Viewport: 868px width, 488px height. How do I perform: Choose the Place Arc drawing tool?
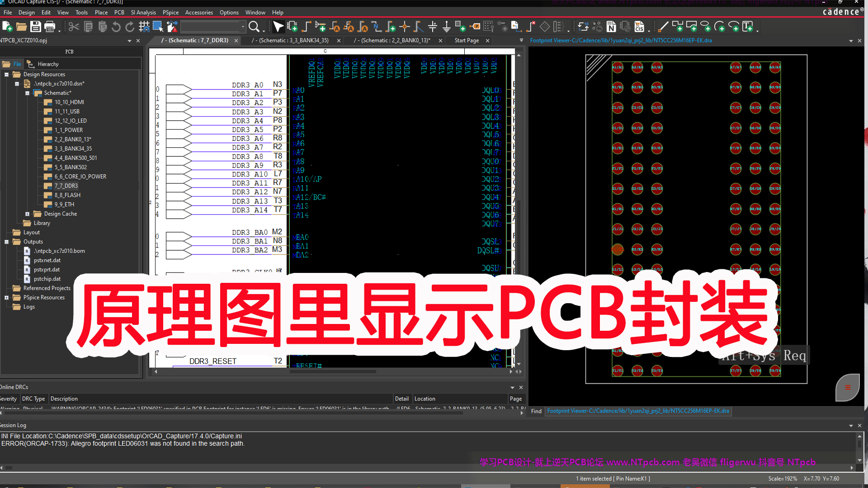(x=719, y=27)
